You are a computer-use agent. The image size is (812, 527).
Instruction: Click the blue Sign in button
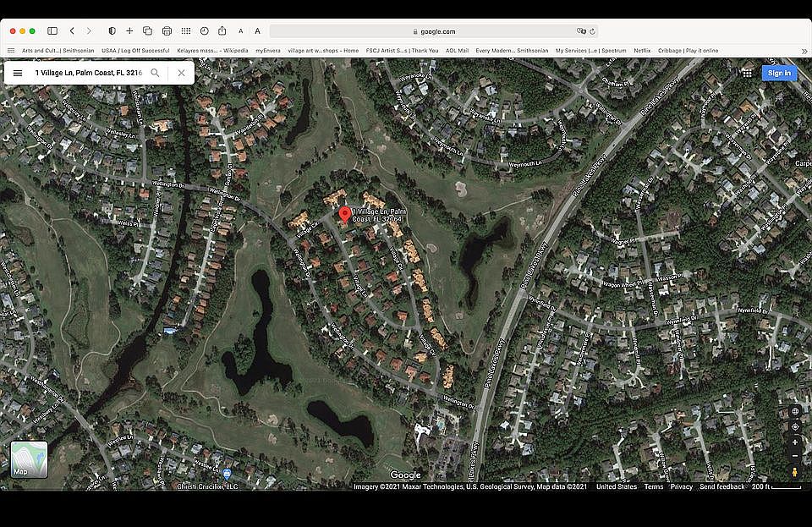[779, 73]
